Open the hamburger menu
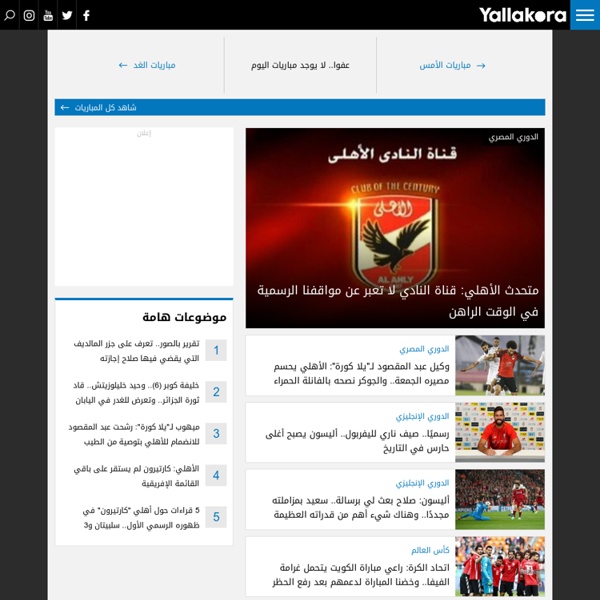 click(x=585, y=15)
